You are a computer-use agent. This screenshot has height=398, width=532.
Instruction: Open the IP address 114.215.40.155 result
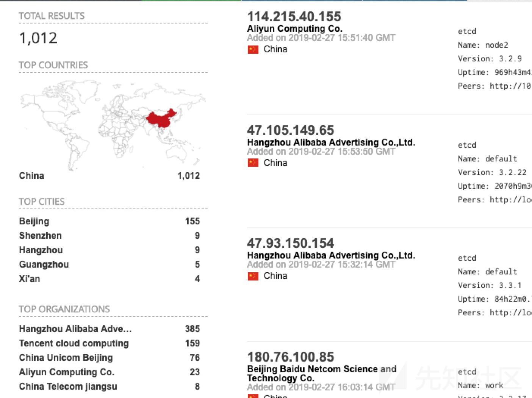click(294, 16)
